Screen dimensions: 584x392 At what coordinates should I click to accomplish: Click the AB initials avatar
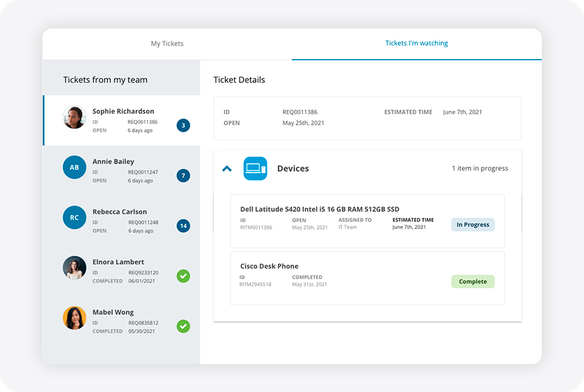coord(75,167)
